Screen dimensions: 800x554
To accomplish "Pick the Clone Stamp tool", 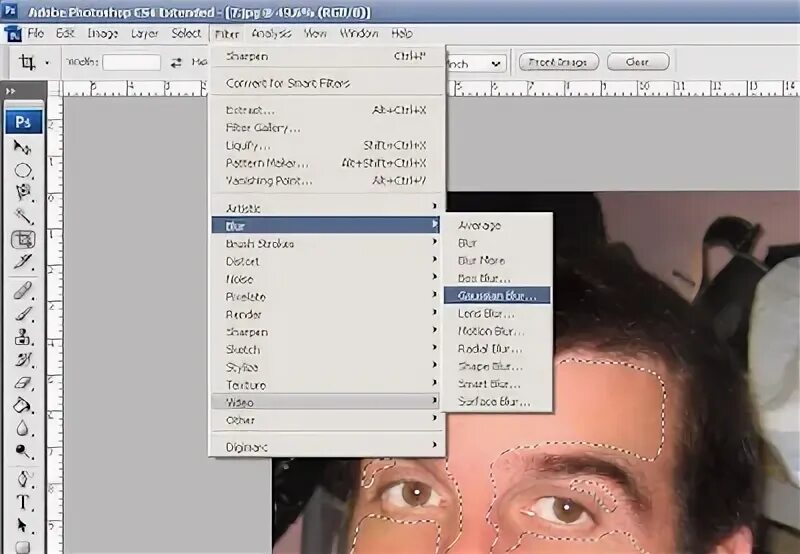I will tap(22, 337).
